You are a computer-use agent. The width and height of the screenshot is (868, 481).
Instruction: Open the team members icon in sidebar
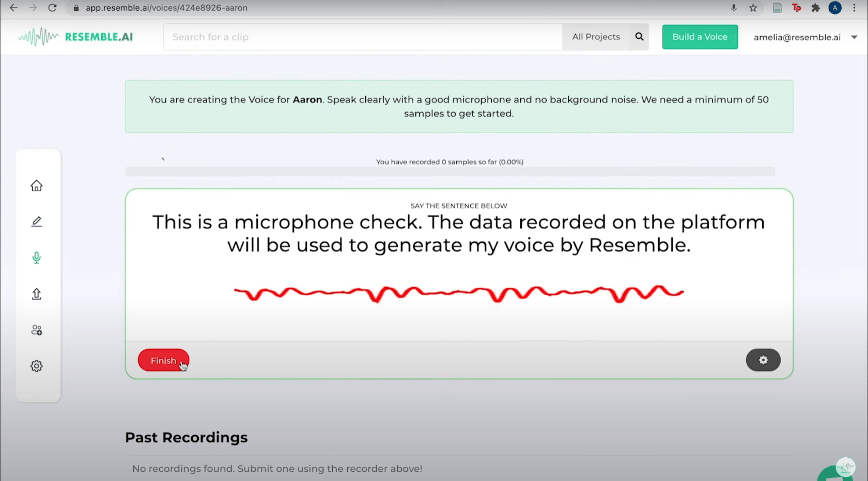(x=36, y=330)
